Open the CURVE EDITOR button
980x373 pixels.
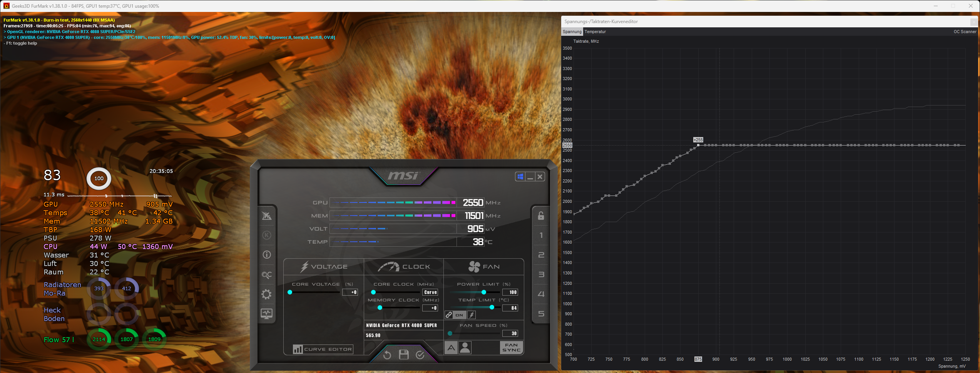tap(323, 349)
